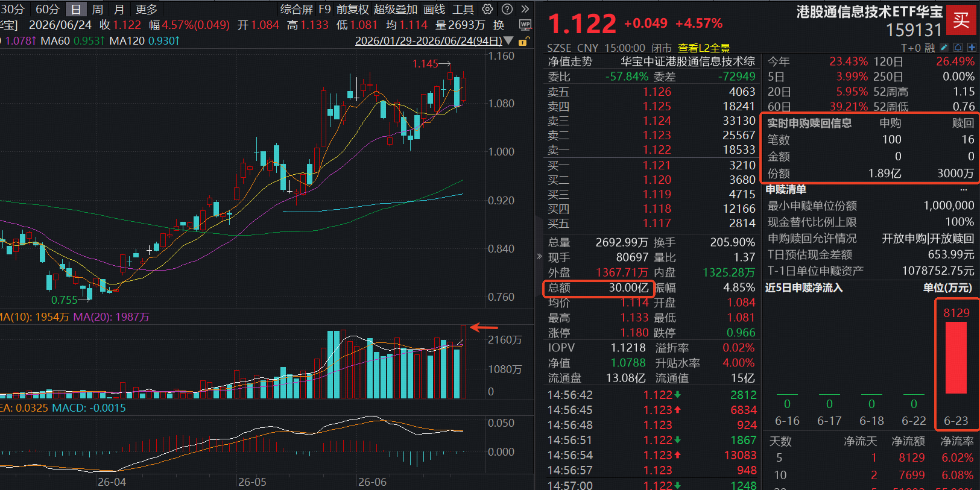The image size is (980, 490).
Task: Collapse the side panel arrow divider
Action: (539, 256)
